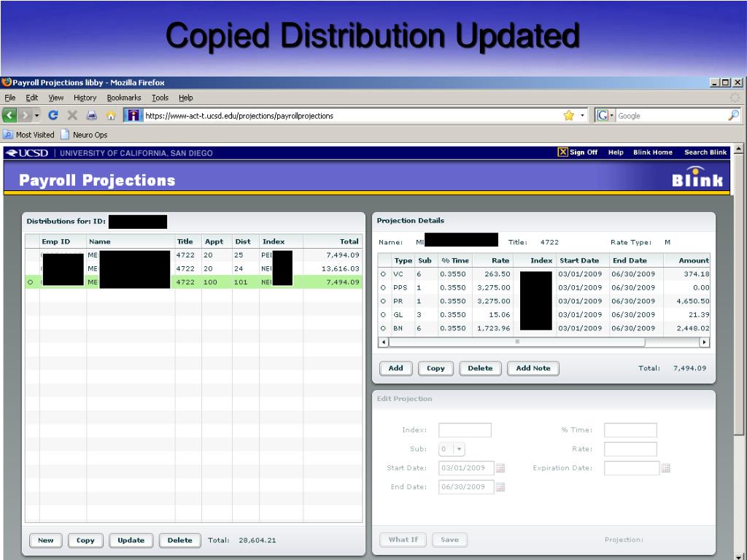747x560 pixels.
Task: Open the View menu
Action: pyautogui.click(x=55, y=98)
